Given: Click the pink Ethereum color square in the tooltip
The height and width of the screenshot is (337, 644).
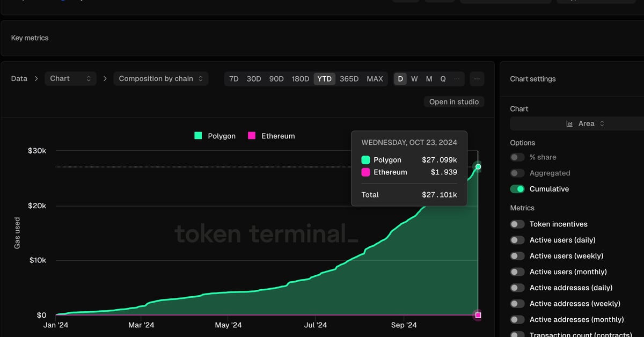Looking at the screenshot, I should pyautogui.click(x=366, y=172).
